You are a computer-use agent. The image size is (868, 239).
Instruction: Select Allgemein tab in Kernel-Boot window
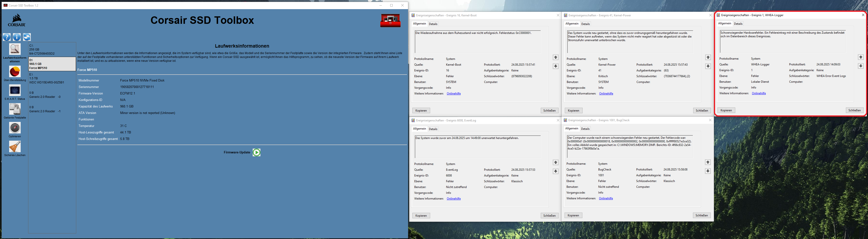[x=420, y=24]
